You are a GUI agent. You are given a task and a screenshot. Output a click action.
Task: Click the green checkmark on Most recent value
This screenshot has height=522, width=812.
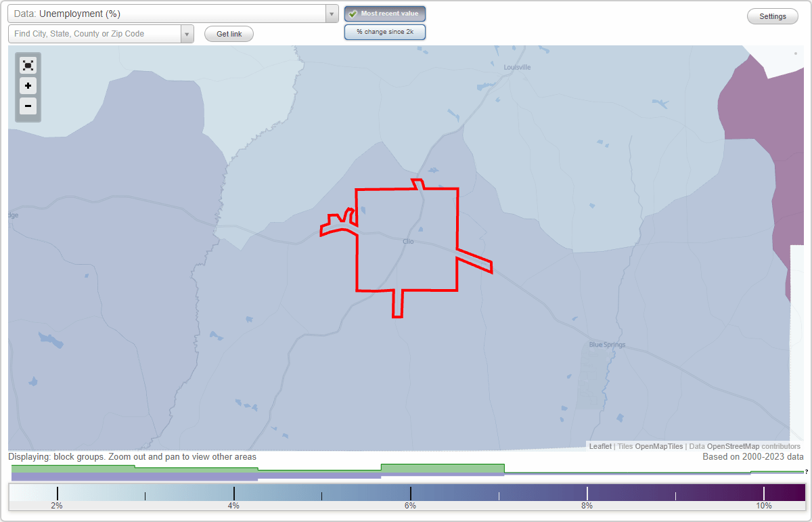354,13
